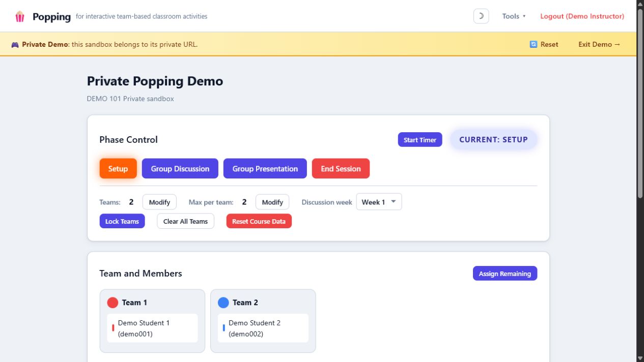Clear All Teams
The image size is (644, 362).
click(185, 221)
